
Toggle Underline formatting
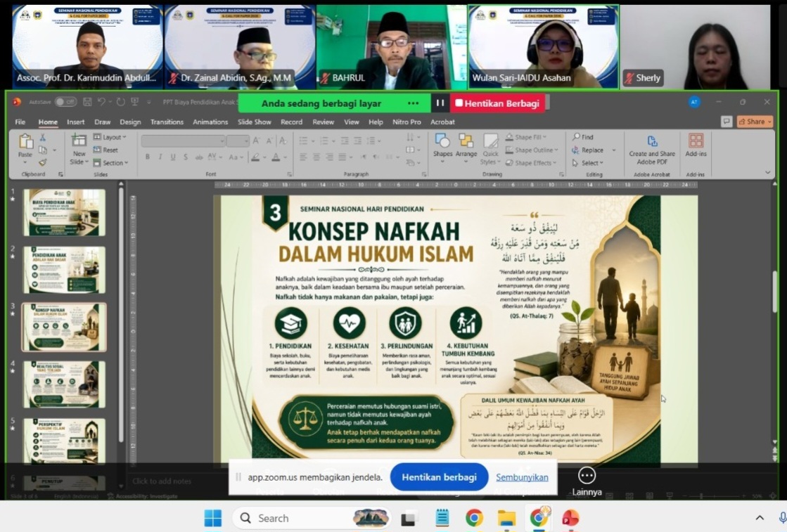point(172,157)
